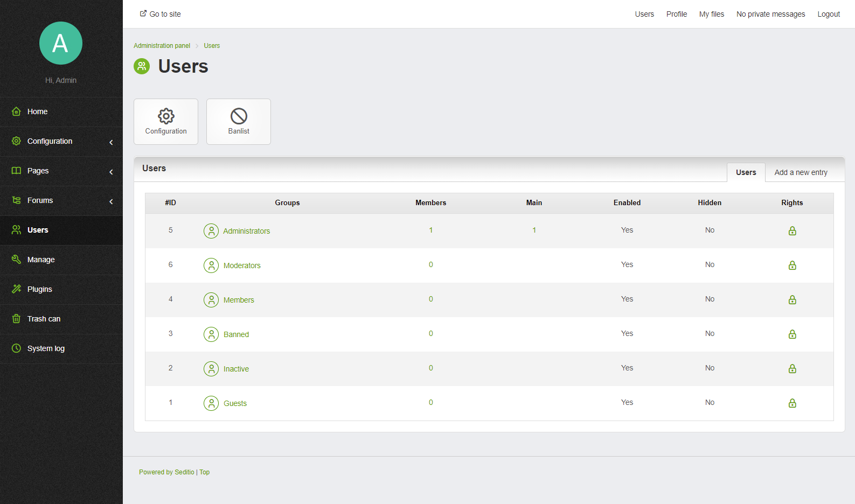This screenshot has height=504, width=855.
Task: Click Powered by Seditio footer link
Action: (166, 472)
